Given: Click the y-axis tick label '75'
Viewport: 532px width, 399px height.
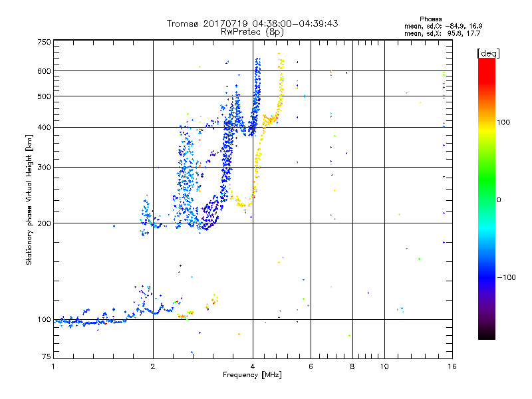Looking at the screenshot, I should point(47,356).
